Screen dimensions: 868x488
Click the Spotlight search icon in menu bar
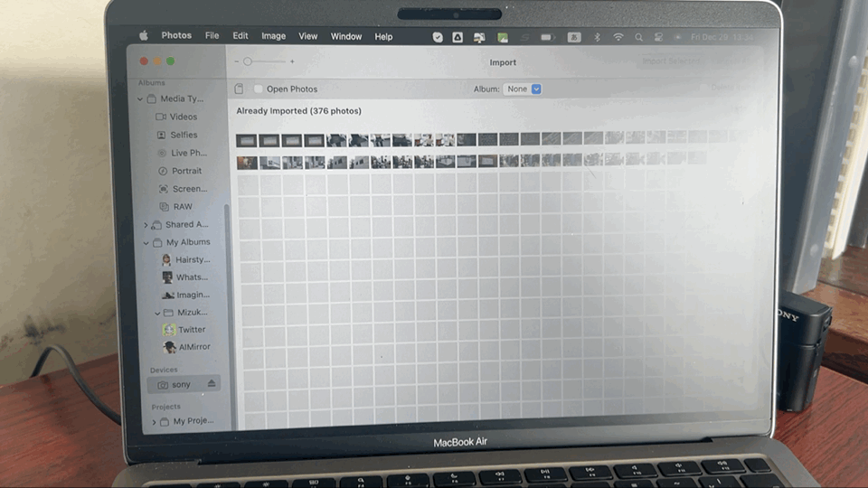638,37
